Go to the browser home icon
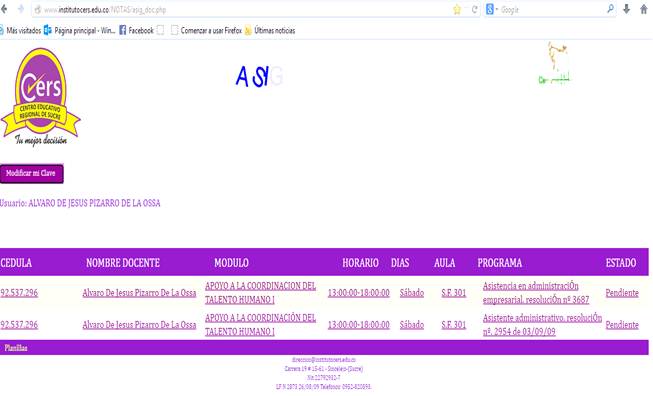 tap(644, 9)
